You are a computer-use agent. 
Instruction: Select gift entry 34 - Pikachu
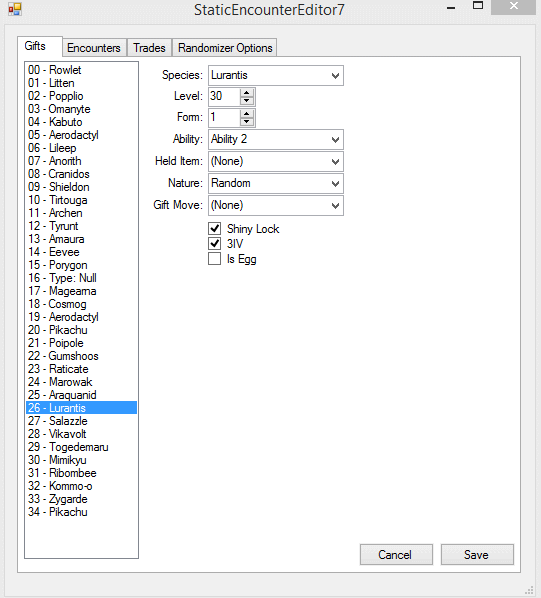(x=81, y=512)
